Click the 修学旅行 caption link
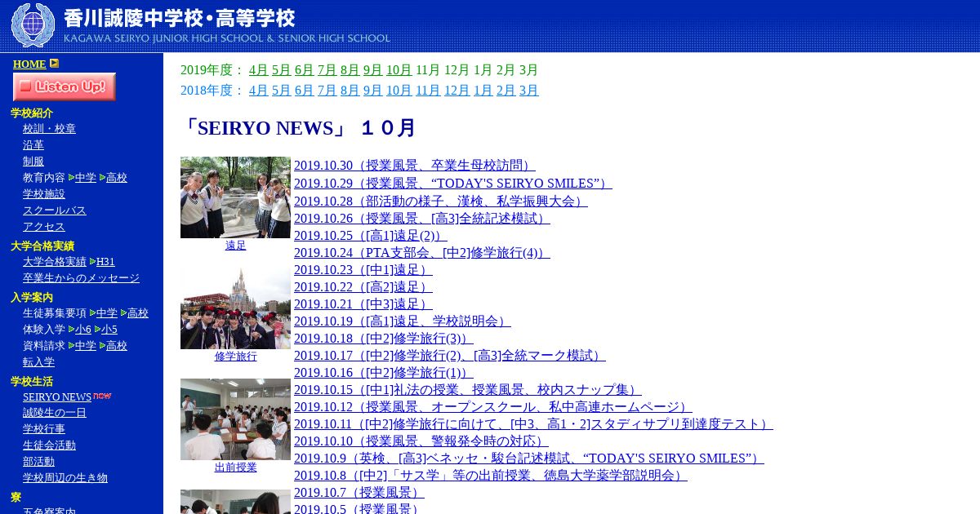This screenshot has width=980, height=514. click(235, 357)
